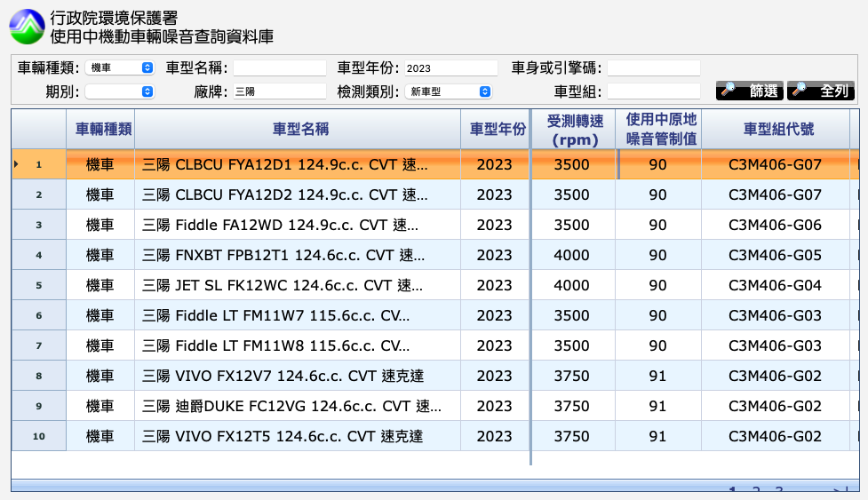Screen dimensions: 868x500
Task: Open the 檢測類別 dropdown showing 新車型
Action: [449, 91]
